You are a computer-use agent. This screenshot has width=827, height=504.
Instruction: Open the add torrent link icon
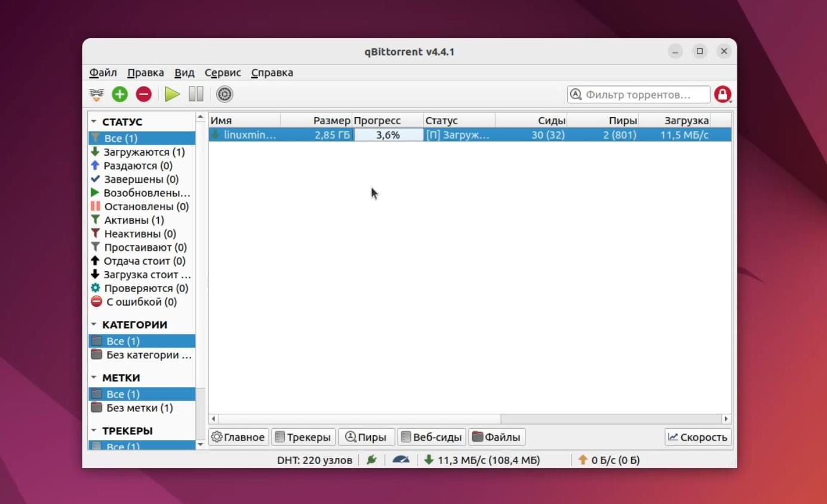point(96,94)
